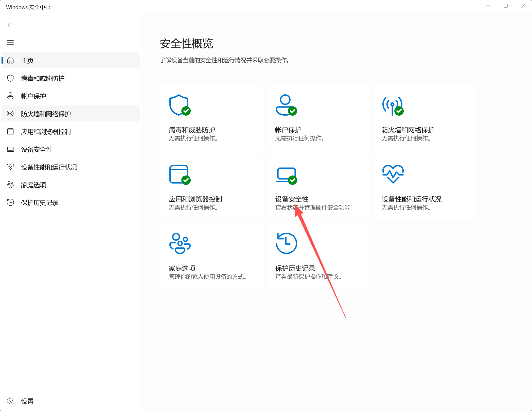The height and width of the screenshot is (411, 532).
Task: Click the laptop device security icon in sidebar
Action: click(10, 149)
